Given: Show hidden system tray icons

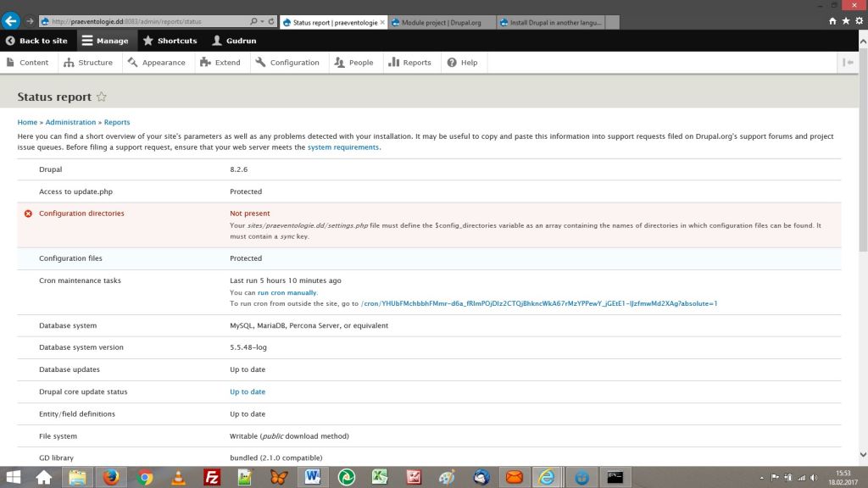Looking at the screenshot, I should pos(762,478).
